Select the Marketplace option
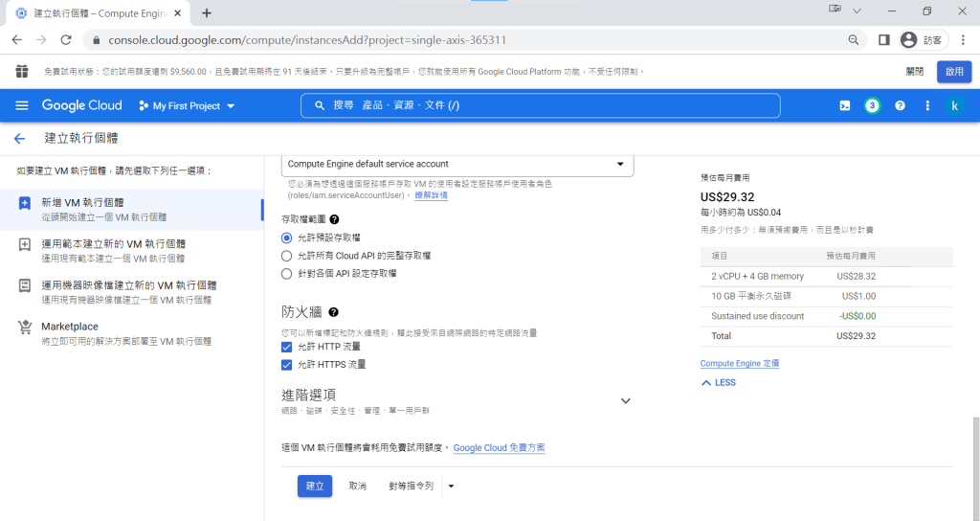980x521 pixels. [x=132, y=333]
